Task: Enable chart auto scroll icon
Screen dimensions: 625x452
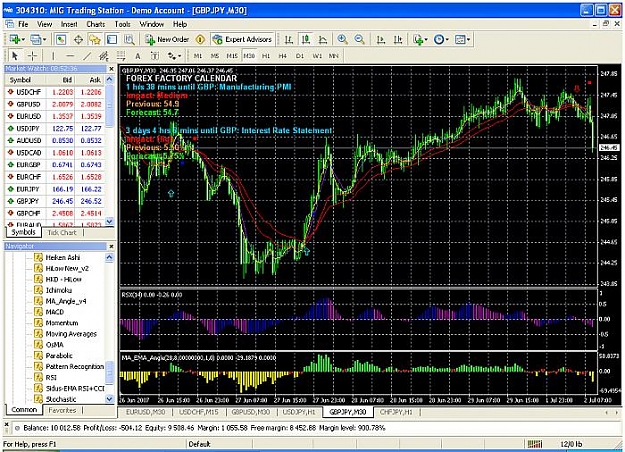Action: [381, 39]
